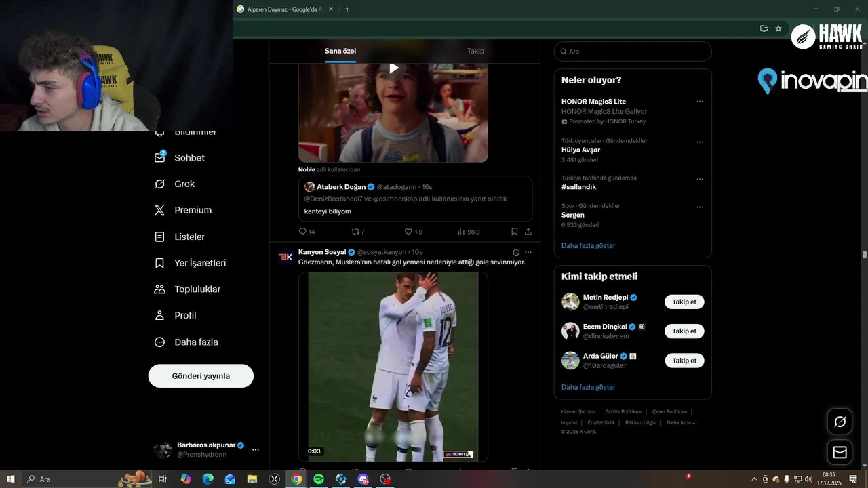Reply to the Ataberk Doğan quote post
868x488 pixels.
(307, 232)
